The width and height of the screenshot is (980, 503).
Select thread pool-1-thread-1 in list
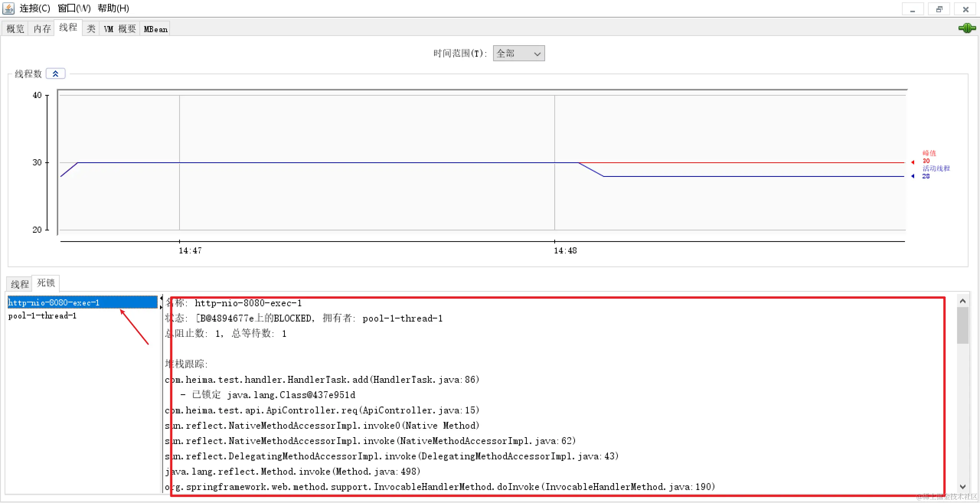pos(42,316)
